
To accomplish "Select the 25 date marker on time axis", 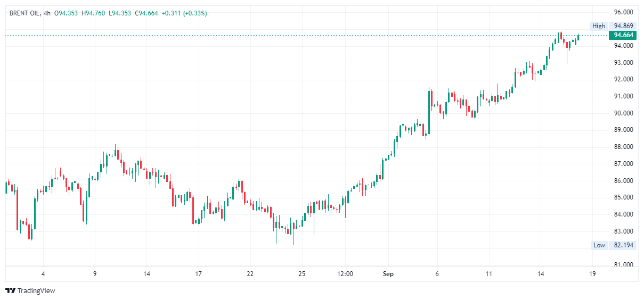I will (x=301, y=274).
